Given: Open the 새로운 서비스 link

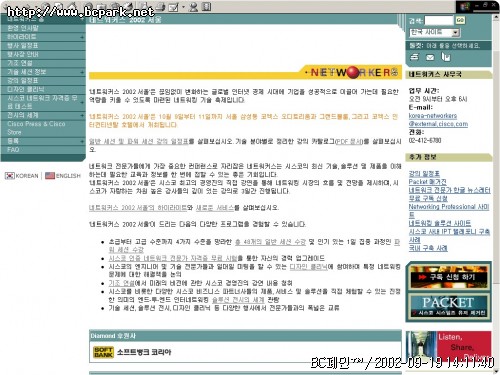Looking at the screenshot, I should click(214, 208).
